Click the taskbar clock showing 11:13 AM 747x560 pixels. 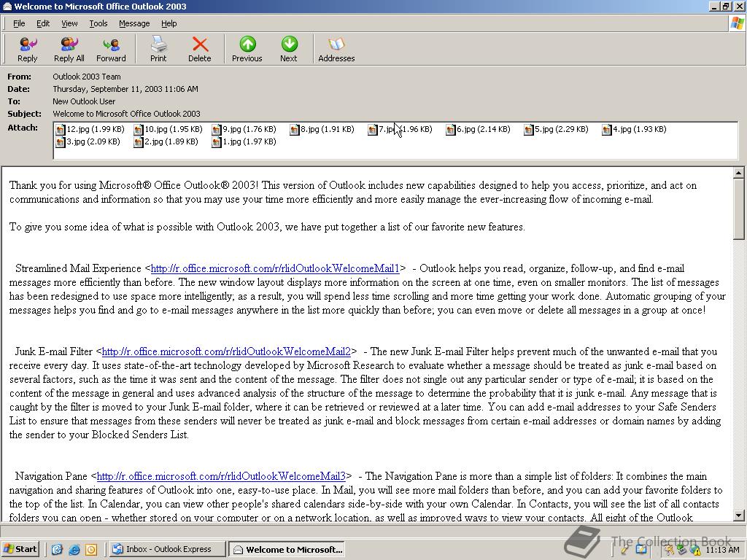(x=722, y=550)
